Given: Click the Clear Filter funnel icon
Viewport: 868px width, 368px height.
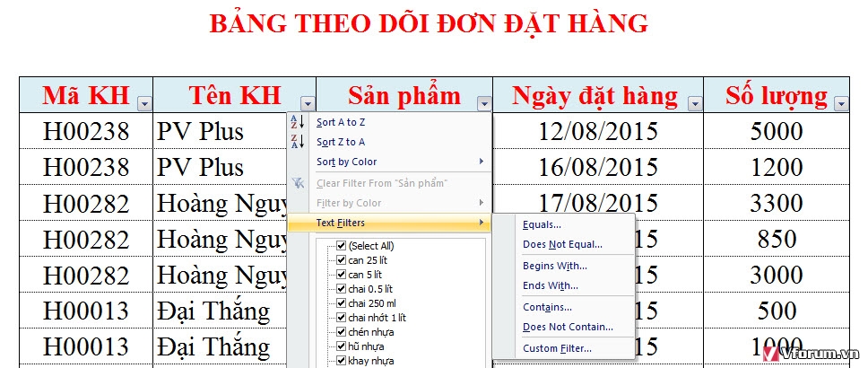Looking at the screenshot, I should click(x=298, y=183).
